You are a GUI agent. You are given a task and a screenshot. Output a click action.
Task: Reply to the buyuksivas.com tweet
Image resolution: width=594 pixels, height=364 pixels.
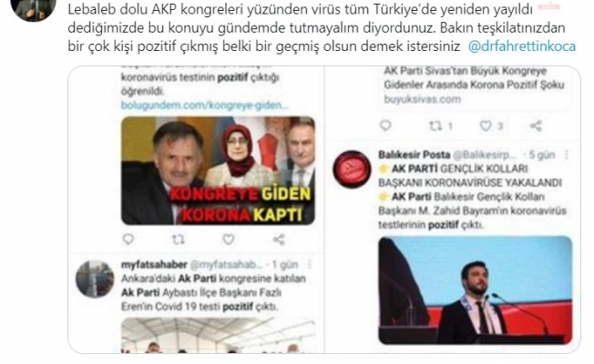click(x=385, y=126)
